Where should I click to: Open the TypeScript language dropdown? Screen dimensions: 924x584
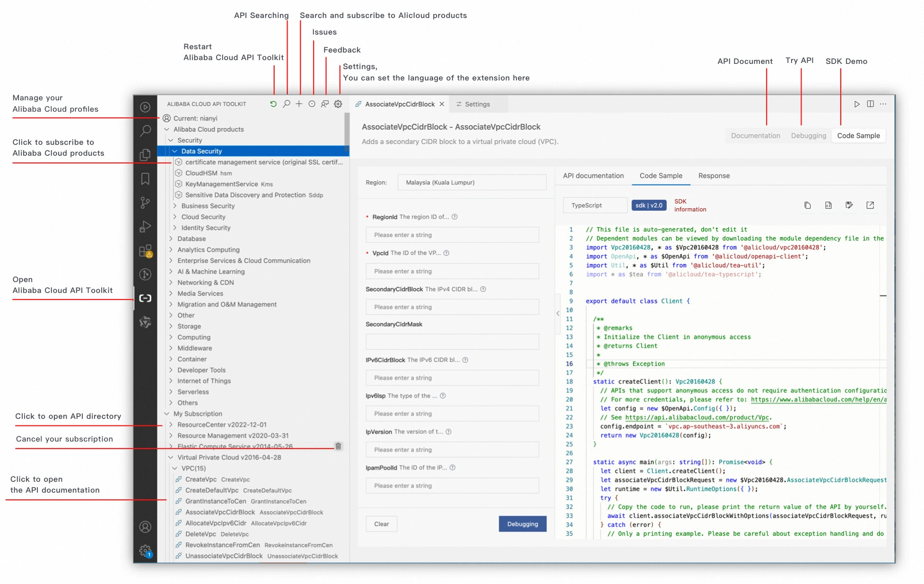coord(595,205)
